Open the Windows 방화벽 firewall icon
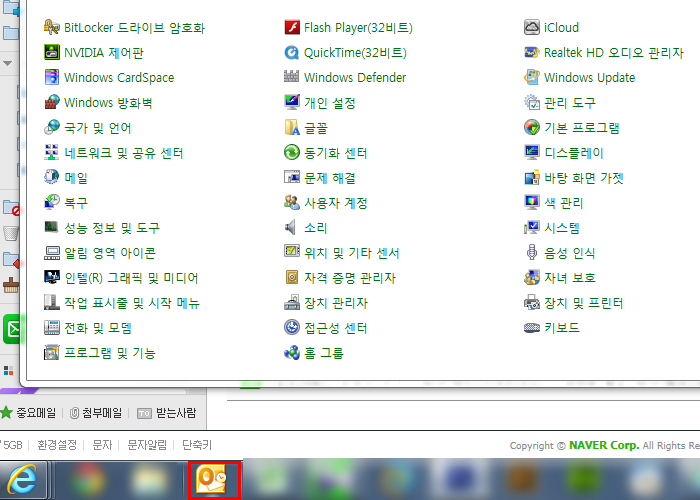This screenshot has height=500, width=700. [x=52, y=102]
